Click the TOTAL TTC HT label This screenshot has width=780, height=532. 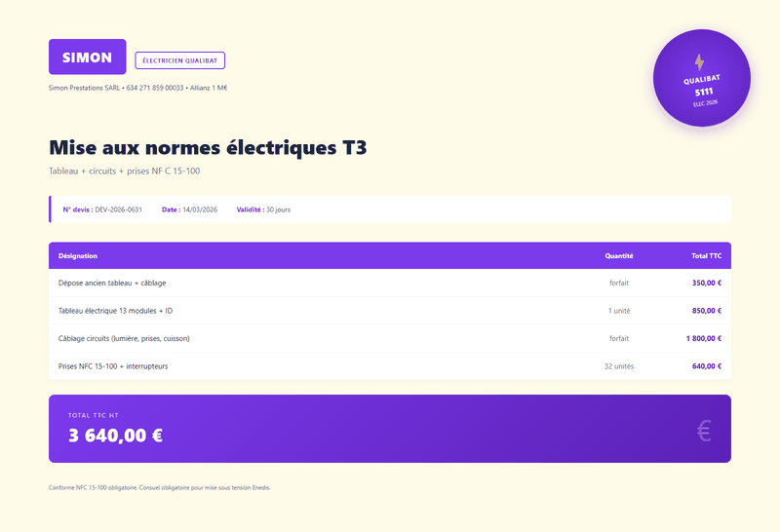[94, 415]
